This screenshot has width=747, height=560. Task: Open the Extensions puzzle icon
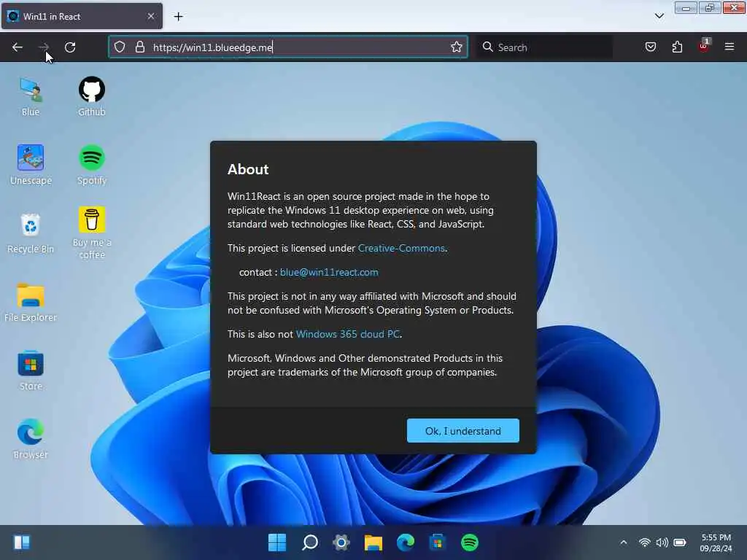[x=677, y=47]
